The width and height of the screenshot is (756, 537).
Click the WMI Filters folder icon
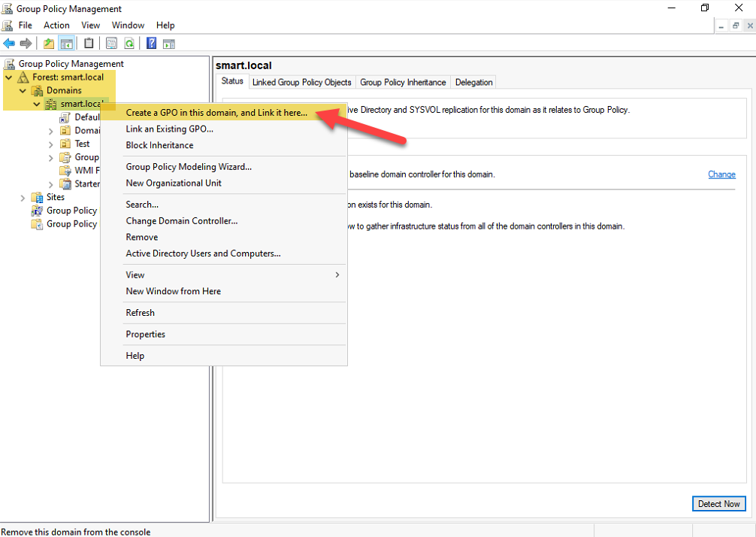point(65,170)
